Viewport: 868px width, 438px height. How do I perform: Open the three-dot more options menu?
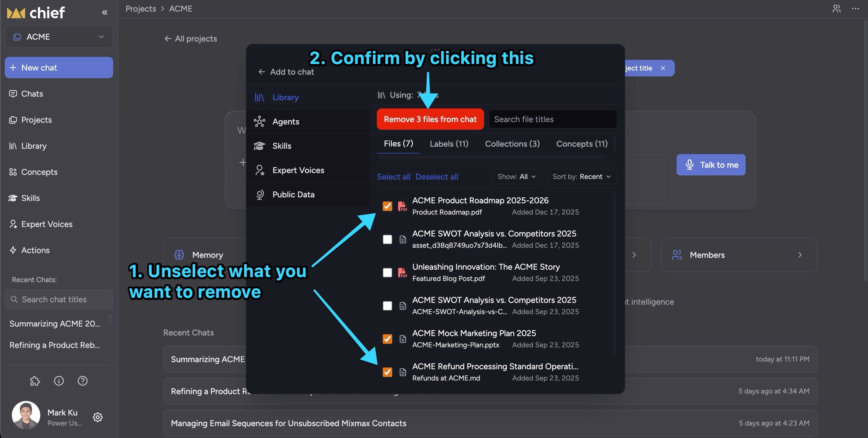855,9
